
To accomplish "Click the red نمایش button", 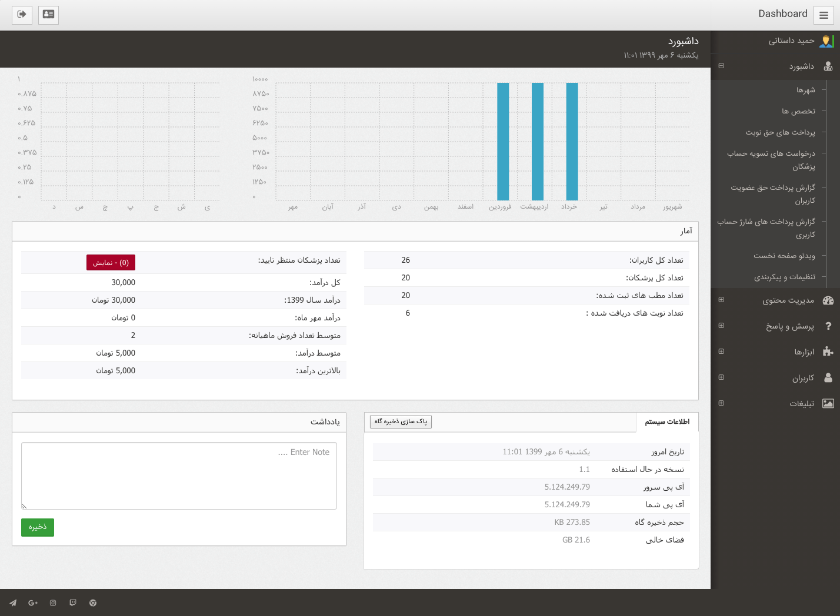I will 111,263.
